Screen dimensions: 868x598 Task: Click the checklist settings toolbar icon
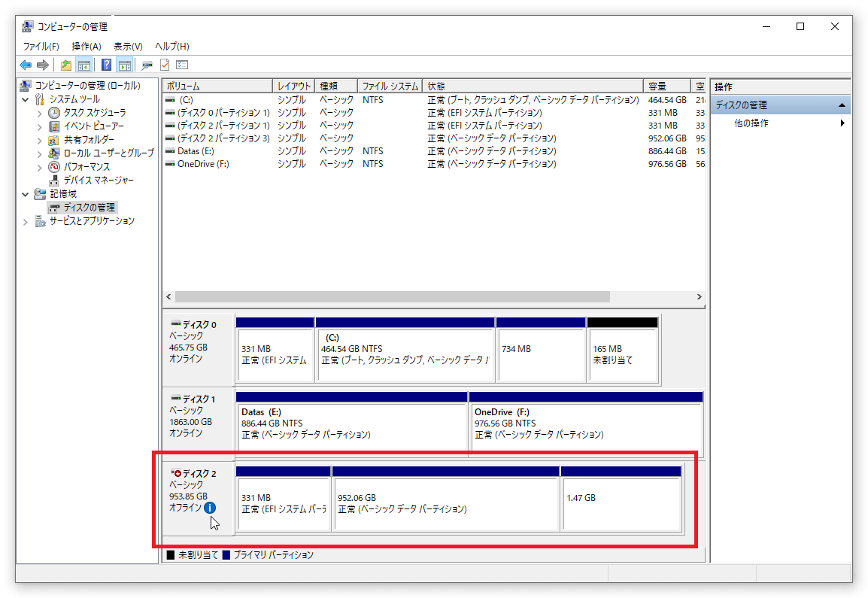[182, 65]
